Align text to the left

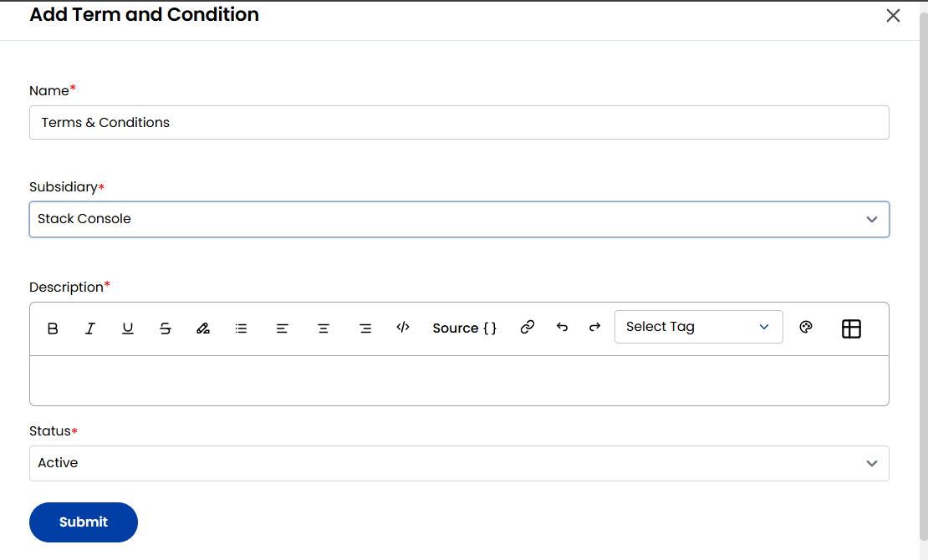coord(282,328)
